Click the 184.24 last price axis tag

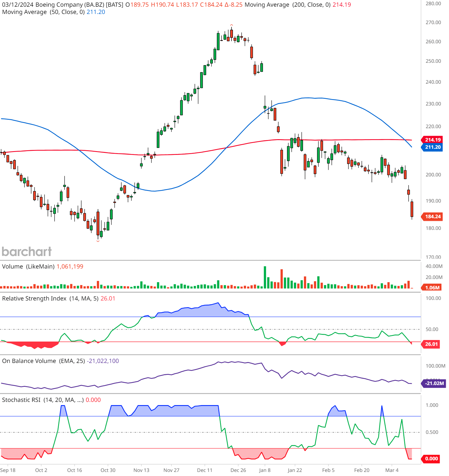[432, 216]
